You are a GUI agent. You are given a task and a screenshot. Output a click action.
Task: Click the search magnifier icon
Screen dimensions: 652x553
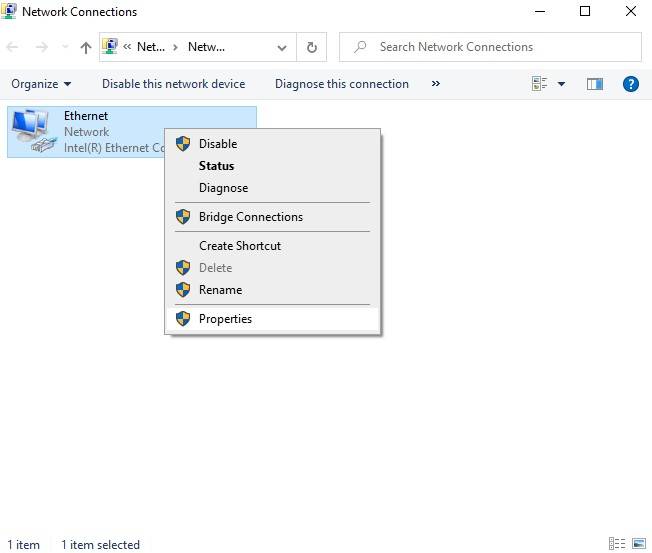[x=360, y=47]
